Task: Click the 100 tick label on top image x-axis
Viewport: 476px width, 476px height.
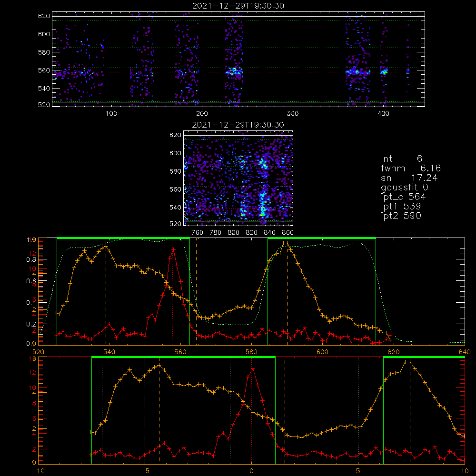Action: pos(111,114)
